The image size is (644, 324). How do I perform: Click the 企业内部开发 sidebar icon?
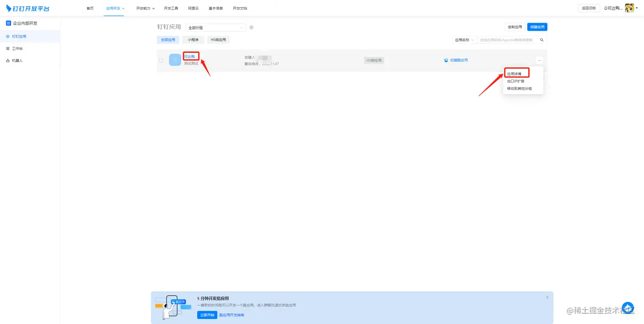[x=9, y=23]
